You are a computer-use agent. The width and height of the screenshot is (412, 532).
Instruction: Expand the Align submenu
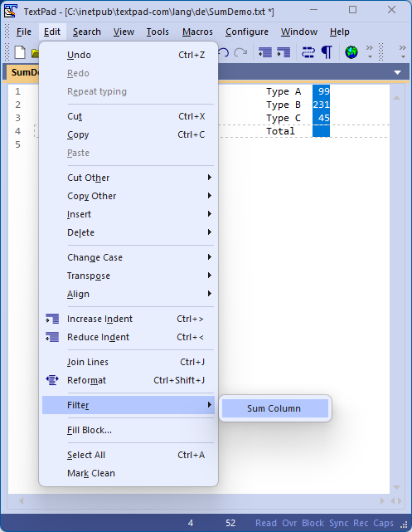click(x=128, y=294)
